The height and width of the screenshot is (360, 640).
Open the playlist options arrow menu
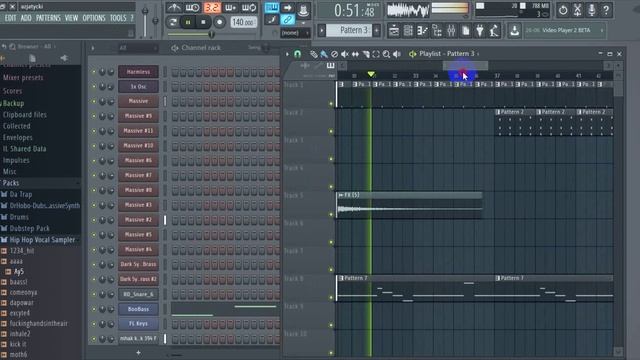(x=287, y=54)
